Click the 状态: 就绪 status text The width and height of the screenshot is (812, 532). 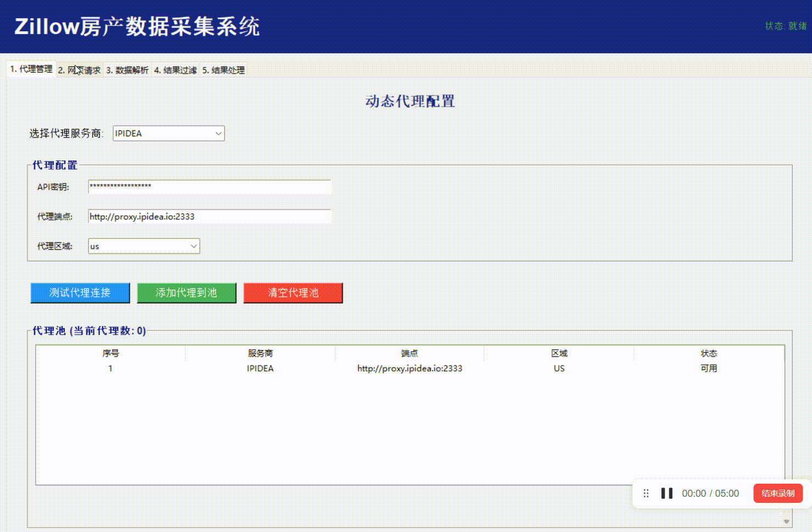(x=786, y=26)
